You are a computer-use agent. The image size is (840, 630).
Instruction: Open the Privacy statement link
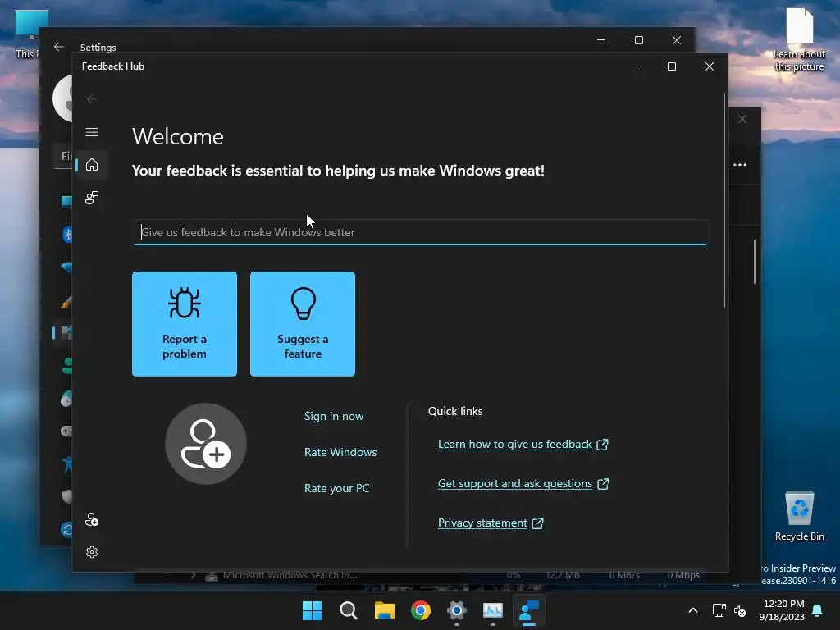[x=491, y=523]
